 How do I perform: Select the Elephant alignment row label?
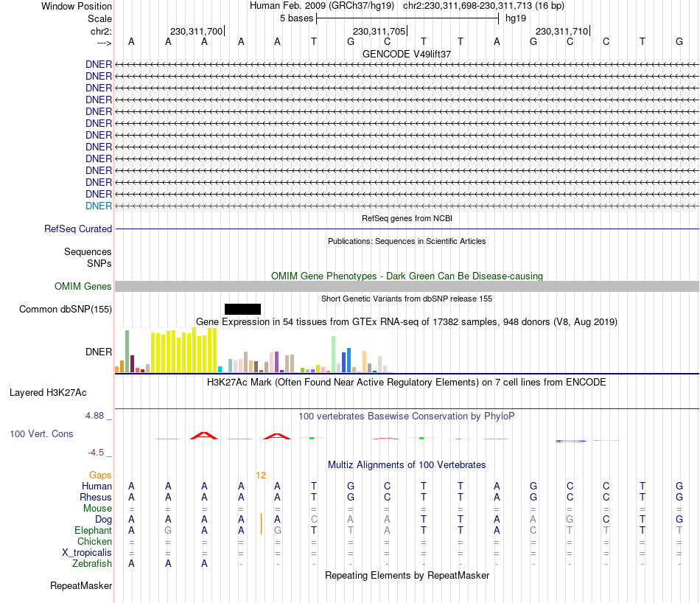point(94,530)
